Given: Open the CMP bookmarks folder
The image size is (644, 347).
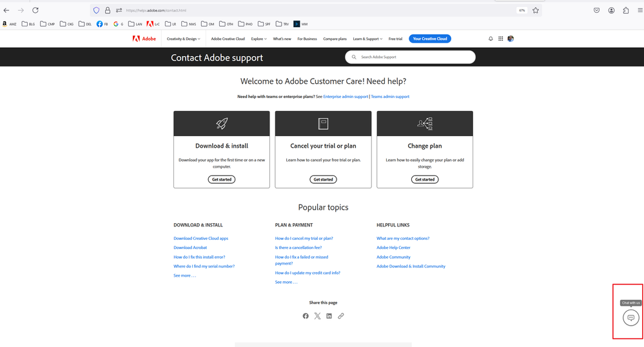Looking at the screenshot, I should (47, 24).
